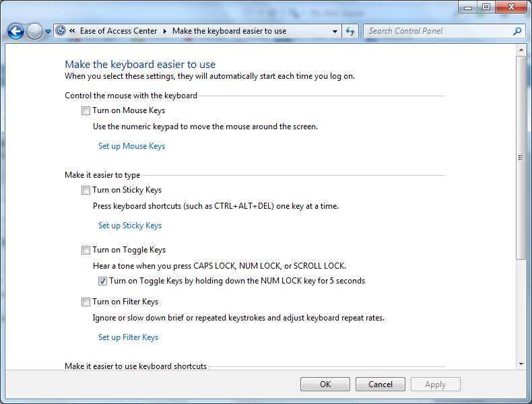Click the Refresh button
Image resolution: width=532 pixels, height=404 pixels.
(350, 31)
